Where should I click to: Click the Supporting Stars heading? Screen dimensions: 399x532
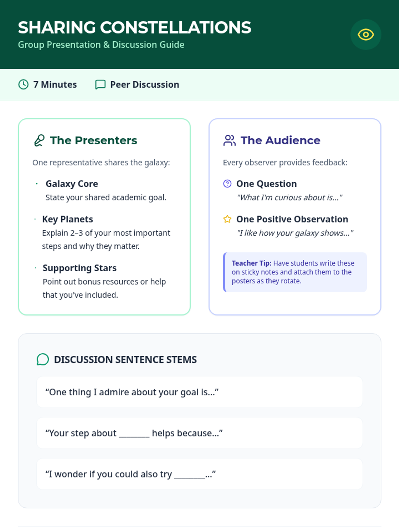point(79,268)
